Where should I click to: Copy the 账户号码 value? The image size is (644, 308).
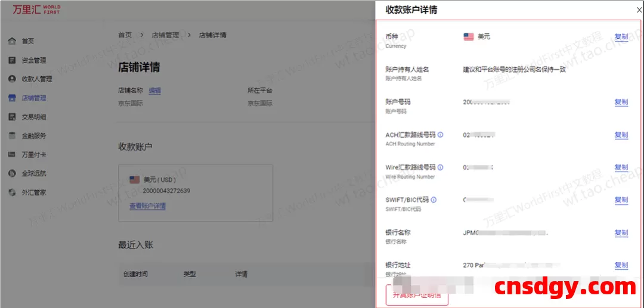(x=621, y=102)
